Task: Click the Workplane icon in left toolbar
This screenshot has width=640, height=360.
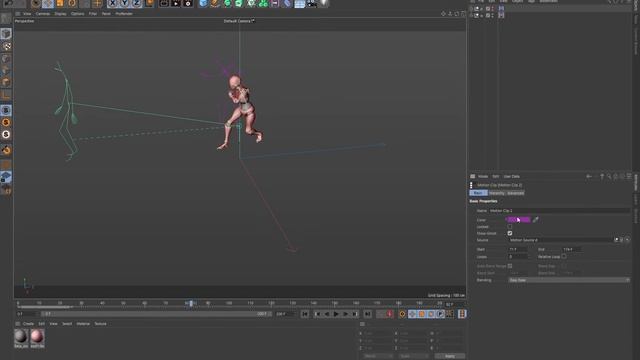Action: [x=6, y=177]
